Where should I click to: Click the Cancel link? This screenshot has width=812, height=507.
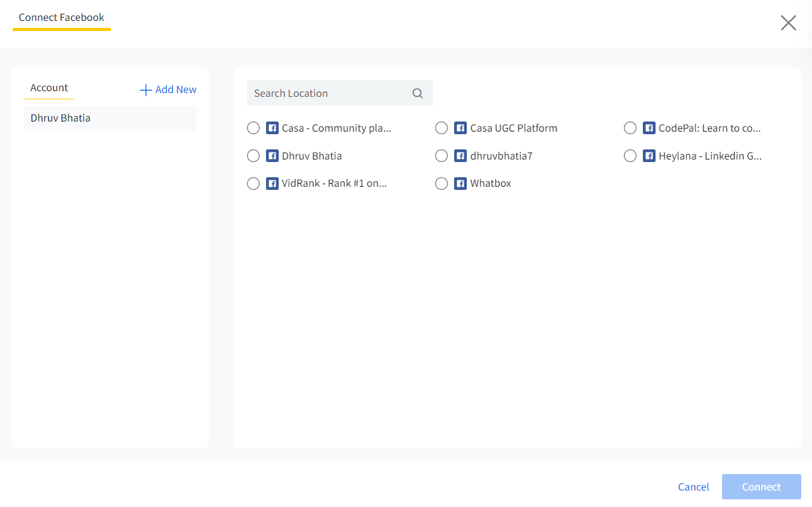(694, 487)
